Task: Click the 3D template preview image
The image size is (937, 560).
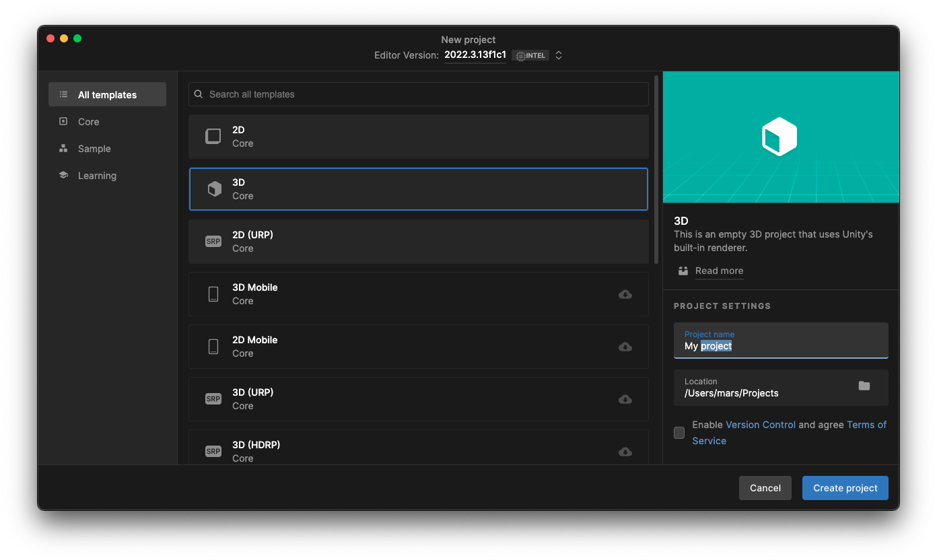Action: 781,137
